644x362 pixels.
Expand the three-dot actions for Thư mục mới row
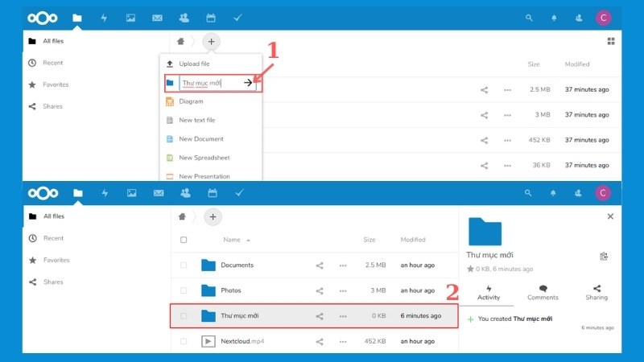343,316
